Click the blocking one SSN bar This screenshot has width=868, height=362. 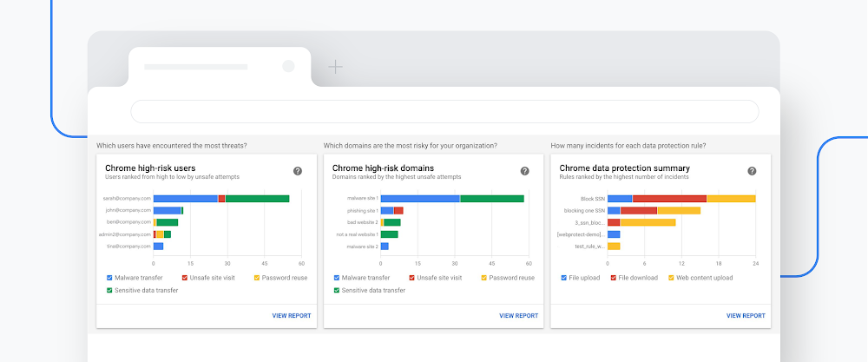click(654, 210)
